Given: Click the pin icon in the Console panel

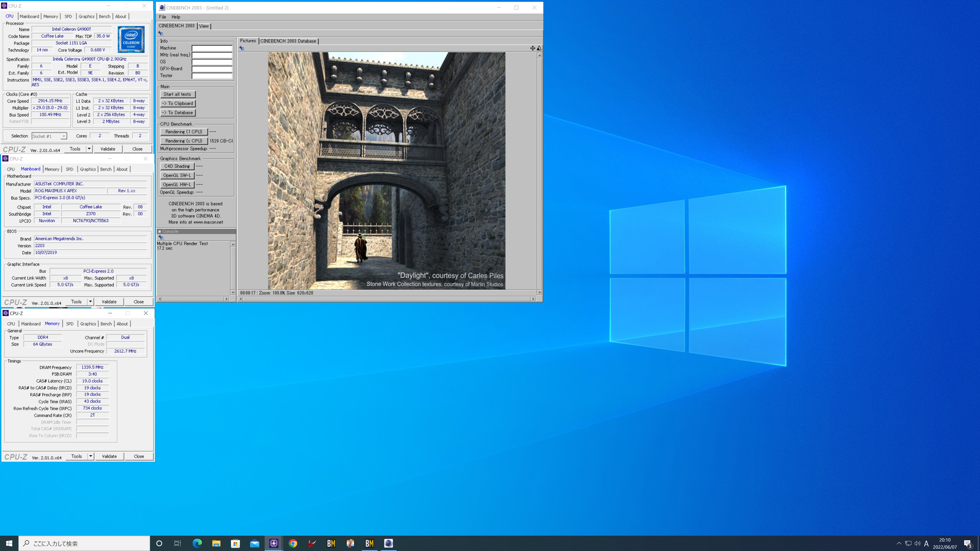Looking at the screenshot, I should [x=161, y=237].
